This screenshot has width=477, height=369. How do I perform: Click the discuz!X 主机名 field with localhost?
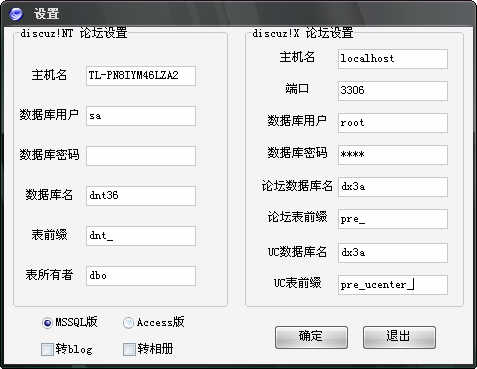point(393,59)
